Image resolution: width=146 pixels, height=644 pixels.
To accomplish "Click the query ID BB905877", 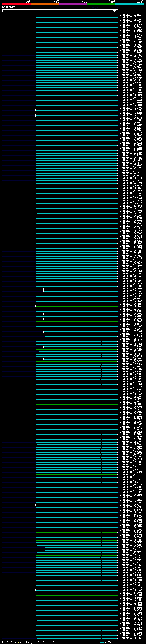I will click(x=8, y=7).
